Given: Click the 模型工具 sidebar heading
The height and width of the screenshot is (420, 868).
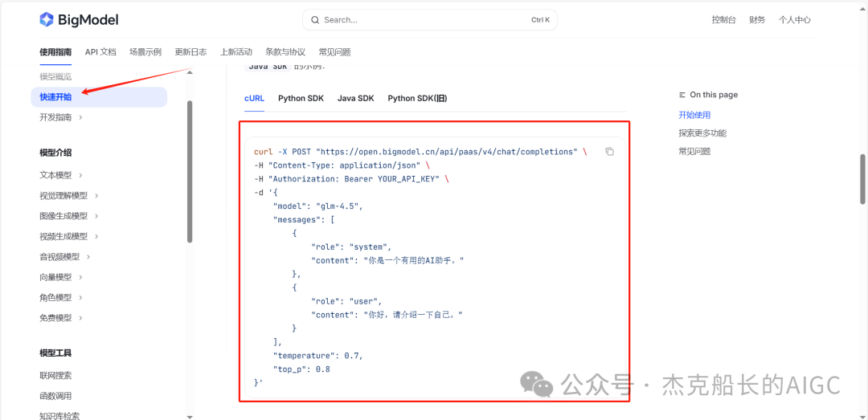Looking at the screenshot, I should coord(55,353).
